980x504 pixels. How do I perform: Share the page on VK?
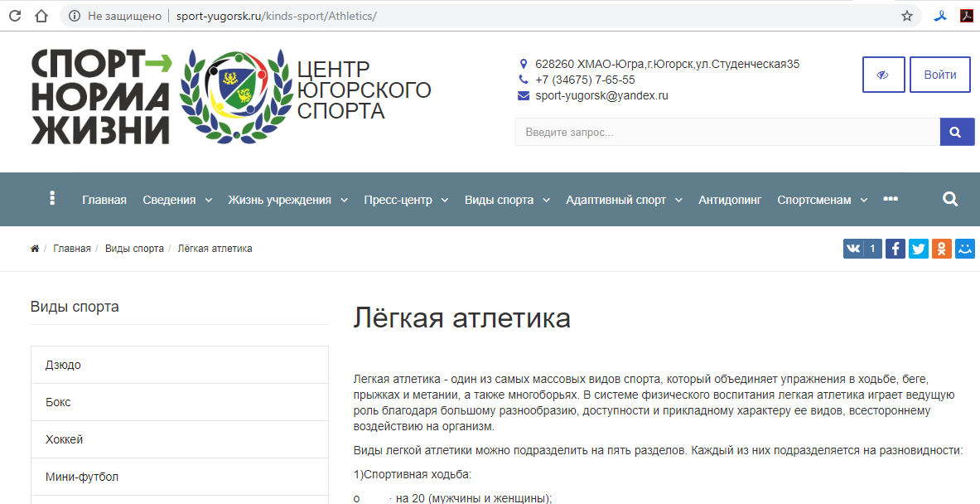(853, 249)
